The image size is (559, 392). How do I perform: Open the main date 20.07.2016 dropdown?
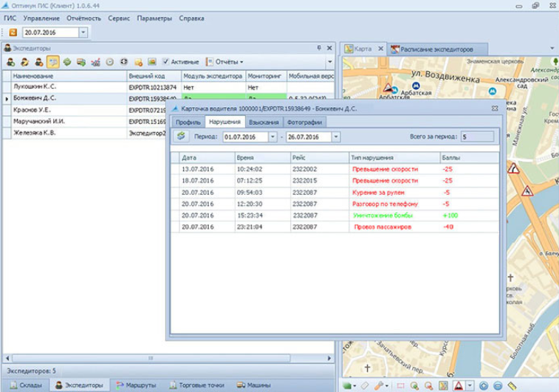click(x=83, y=32)
